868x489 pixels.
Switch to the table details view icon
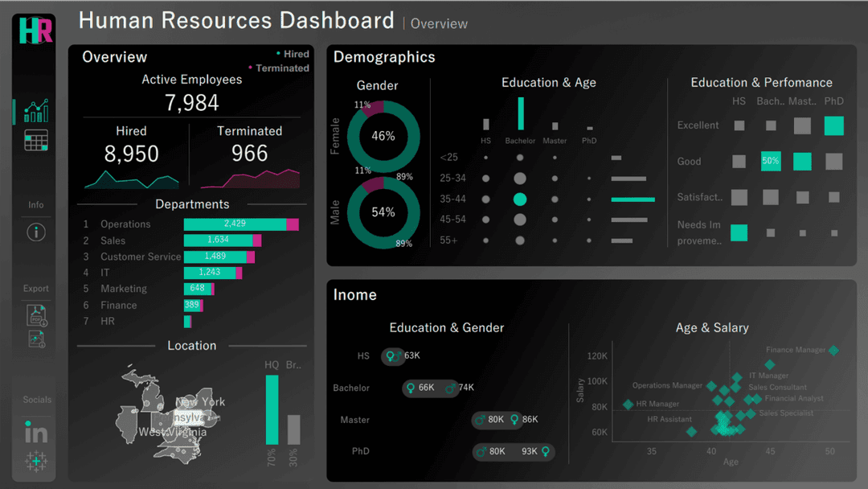[35, 141]
